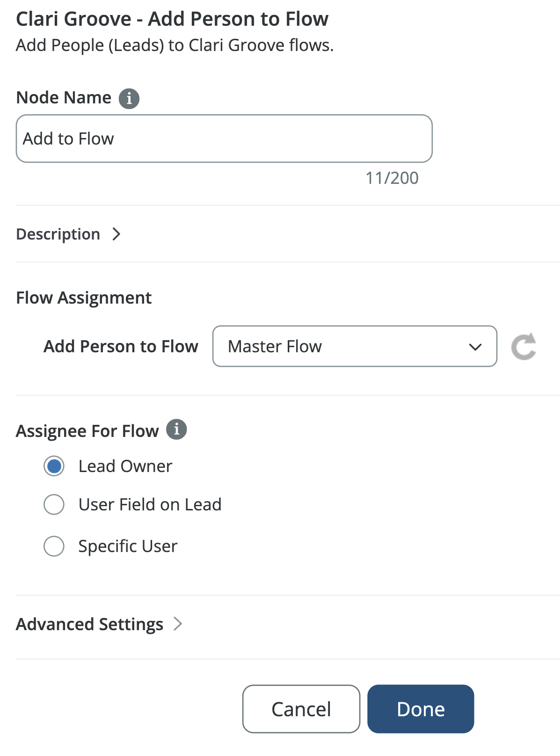Click the Cancel button

(x=301, y=709)
